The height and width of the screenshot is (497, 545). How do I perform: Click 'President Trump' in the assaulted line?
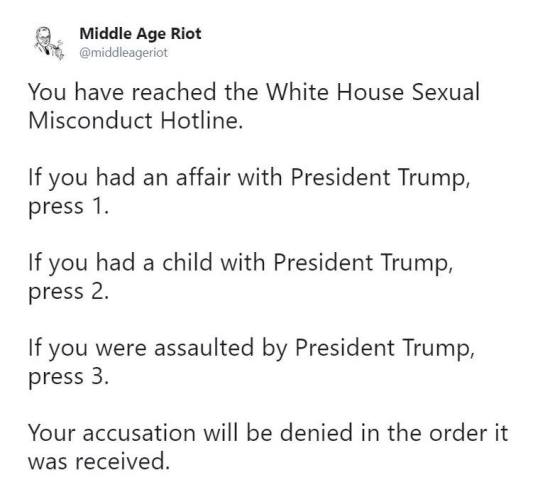(384, 347)
